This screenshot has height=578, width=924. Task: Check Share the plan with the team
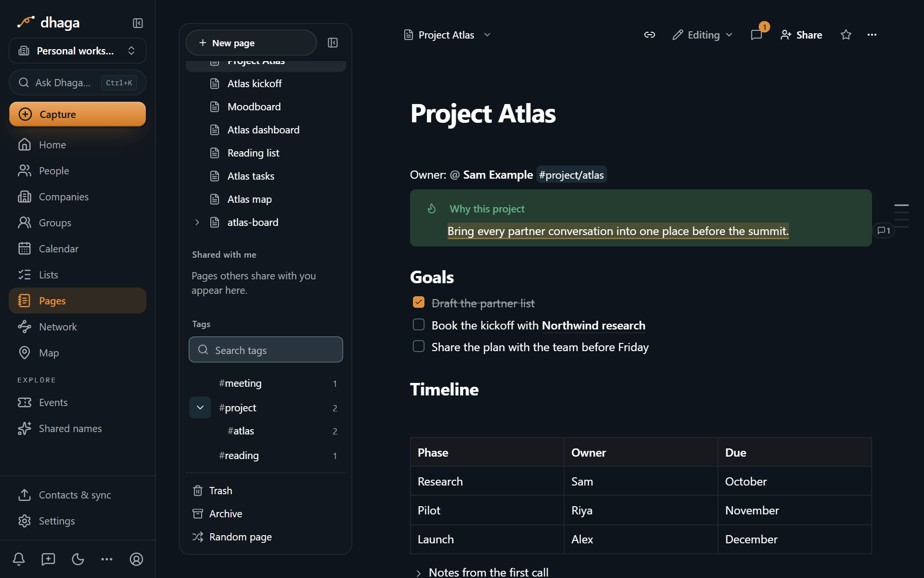[419, 346]
